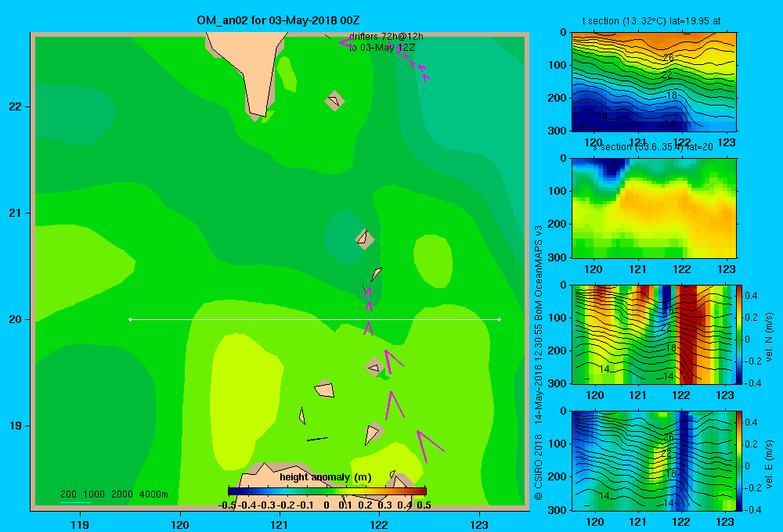Click depth label 100 on salinity section axis
The image size is (783, 532).
(x=557, y=191)
